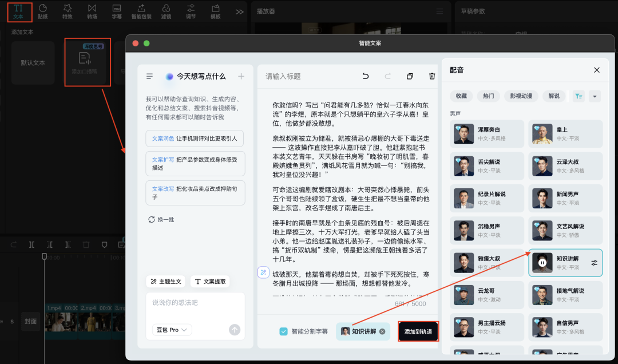Open the 转场 (Transitions) panel
Screen dimensions: 618x364
(92, 10)
